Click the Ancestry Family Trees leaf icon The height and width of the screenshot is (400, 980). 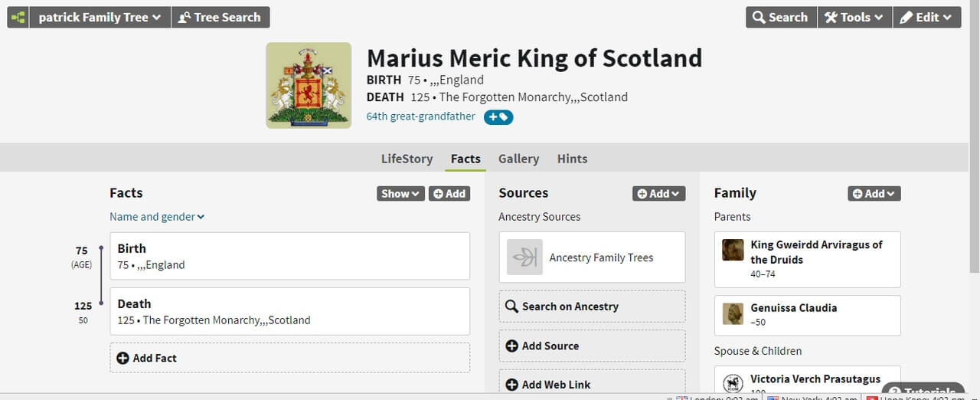[524, 257]
